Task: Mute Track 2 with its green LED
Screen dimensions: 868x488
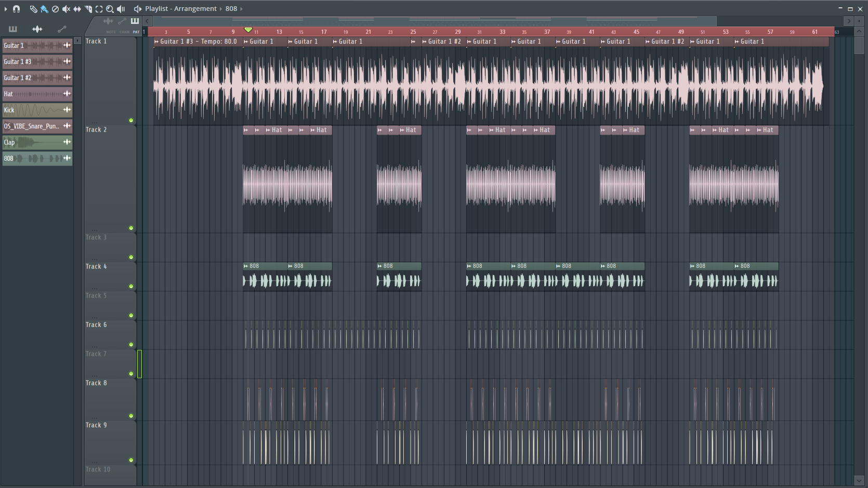Action: pyautogui.click(x=131, y=228)
